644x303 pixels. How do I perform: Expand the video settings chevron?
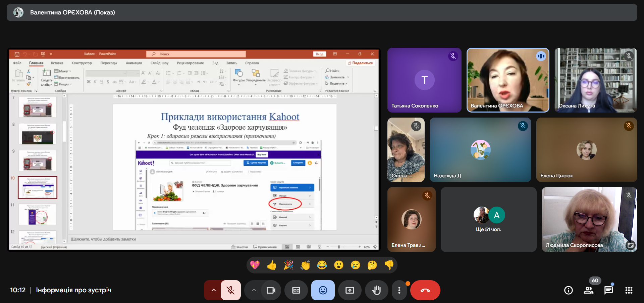point(254,290)
